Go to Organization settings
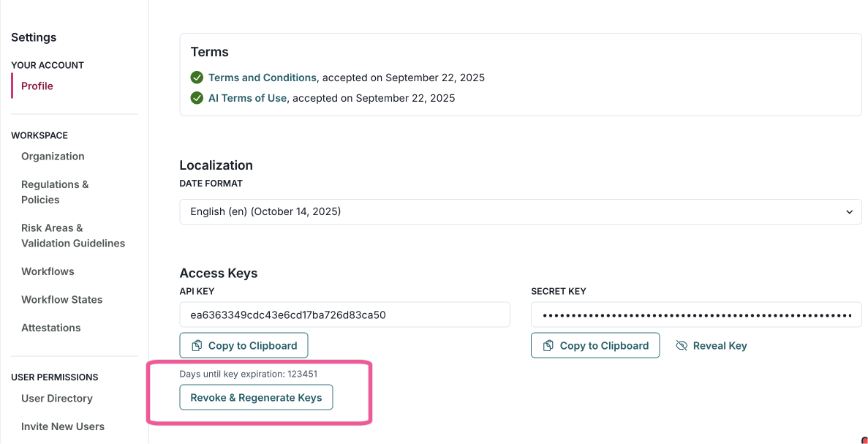 (53, 157)
